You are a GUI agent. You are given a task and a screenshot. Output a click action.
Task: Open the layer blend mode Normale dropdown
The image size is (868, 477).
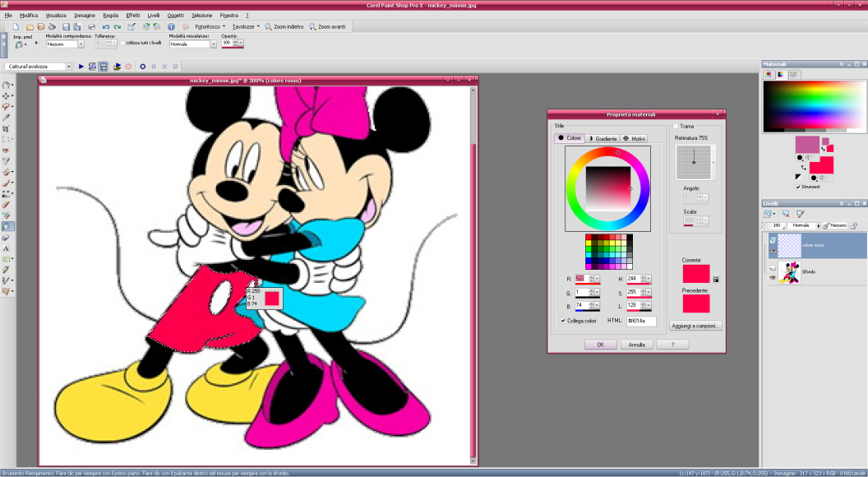click(819, 225)
